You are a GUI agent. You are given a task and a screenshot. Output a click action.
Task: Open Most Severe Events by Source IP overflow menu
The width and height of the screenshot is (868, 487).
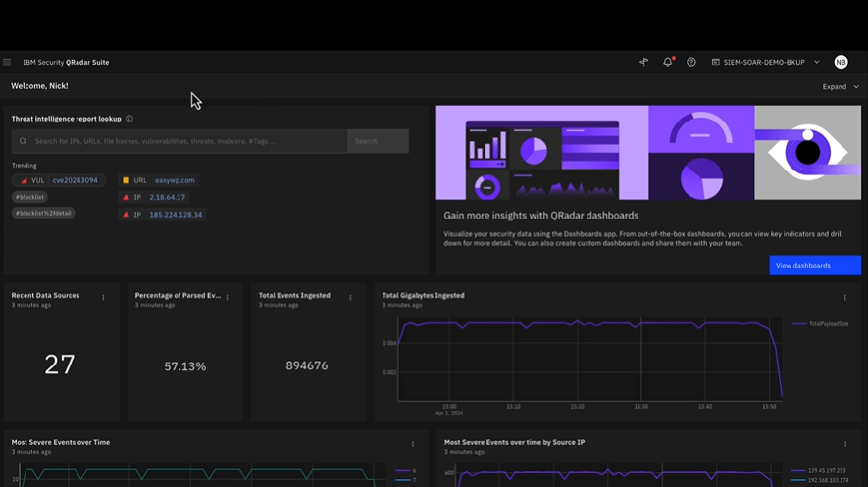tap(845, 444)
